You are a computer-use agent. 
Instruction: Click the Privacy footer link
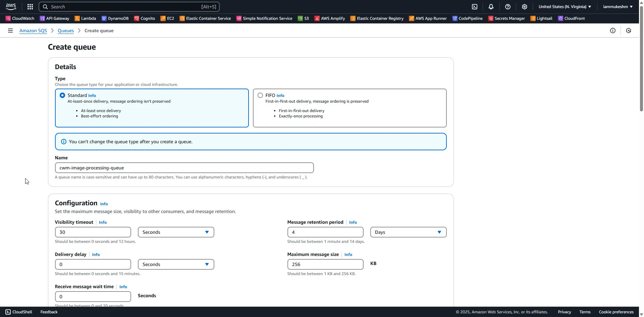564,312
